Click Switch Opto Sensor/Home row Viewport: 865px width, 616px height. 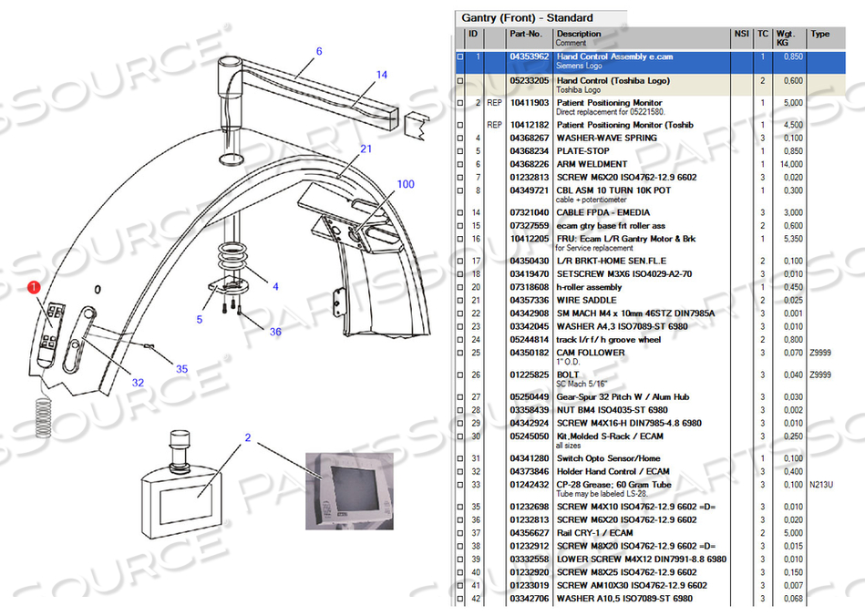coord(649,459)
